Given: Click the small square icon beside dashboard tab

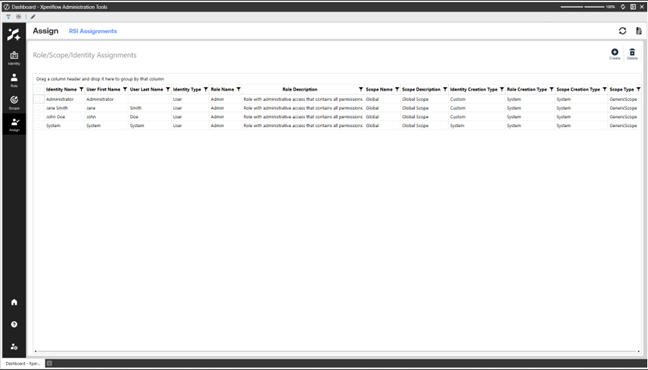Looking at the screenshot, I should 49,363.
